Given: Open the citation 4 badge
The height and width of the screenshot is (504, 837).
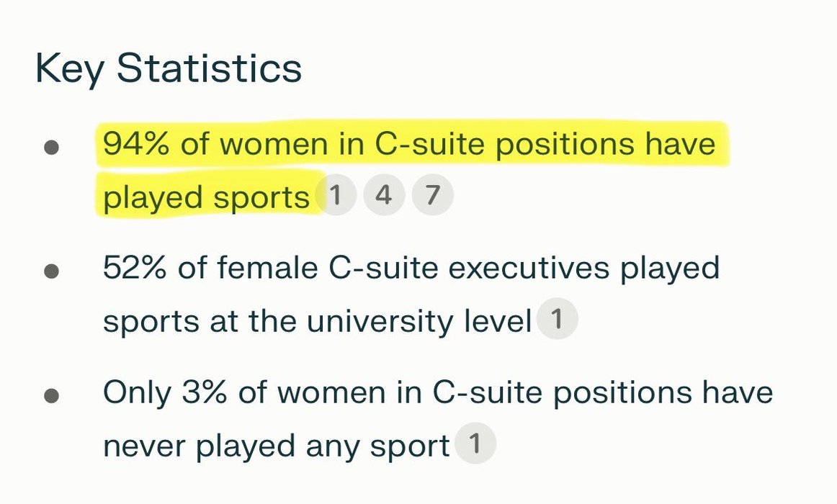Looking at the screenshot, I should click(x=384, y=194).
